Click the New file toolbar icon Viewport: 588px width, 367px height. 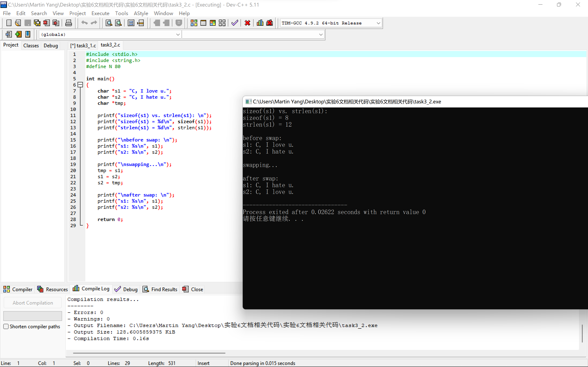(9, 23)
